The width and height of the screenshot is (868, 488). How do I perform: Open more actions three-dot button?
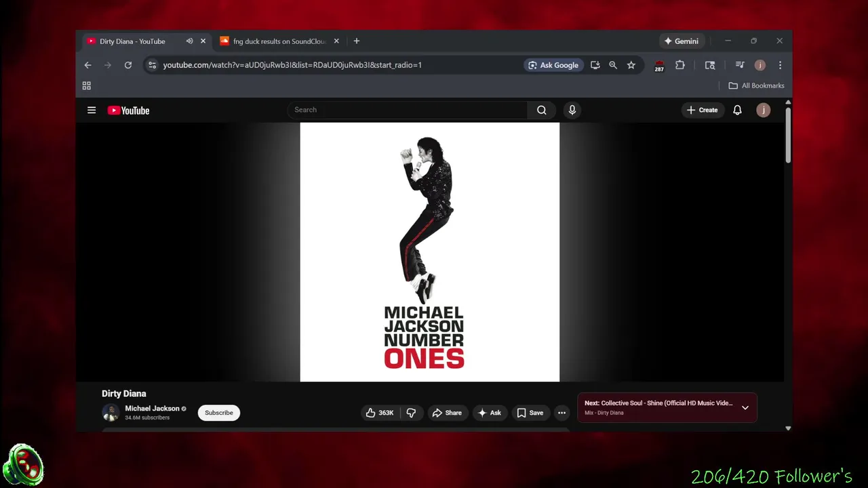[x=561, y=413]
